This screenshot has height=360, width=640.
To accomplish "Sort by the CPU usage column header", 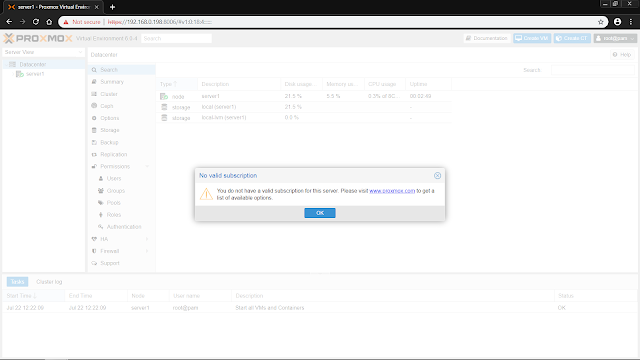I will 385,84.
